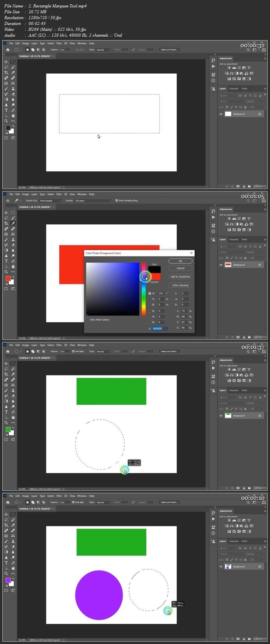
Task: Click Select and Mask button in 00:02:10 frame
Action: click(x=169, y=502)
